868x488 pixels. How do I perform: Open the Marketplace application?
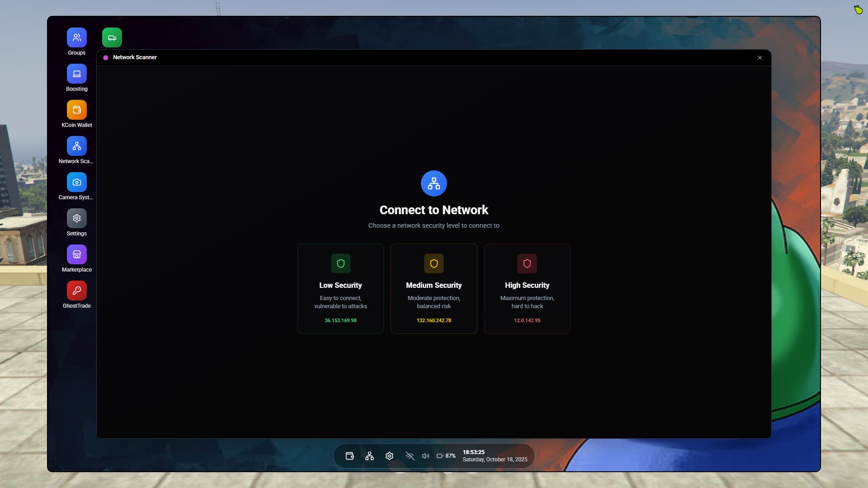(76, 254)
